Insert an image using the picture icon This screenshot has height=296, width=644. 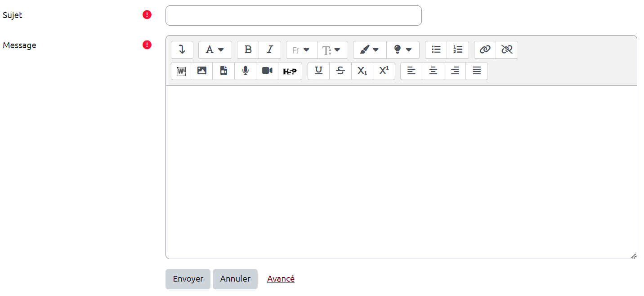[202, 71]
